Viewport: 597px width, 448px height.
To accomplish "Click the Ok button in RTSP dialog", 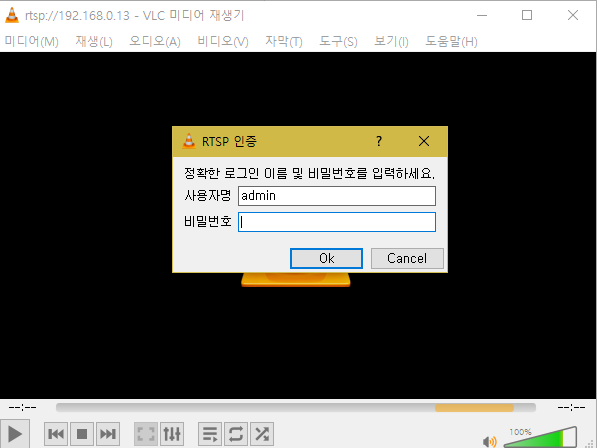I will click(x=326, y=258).
